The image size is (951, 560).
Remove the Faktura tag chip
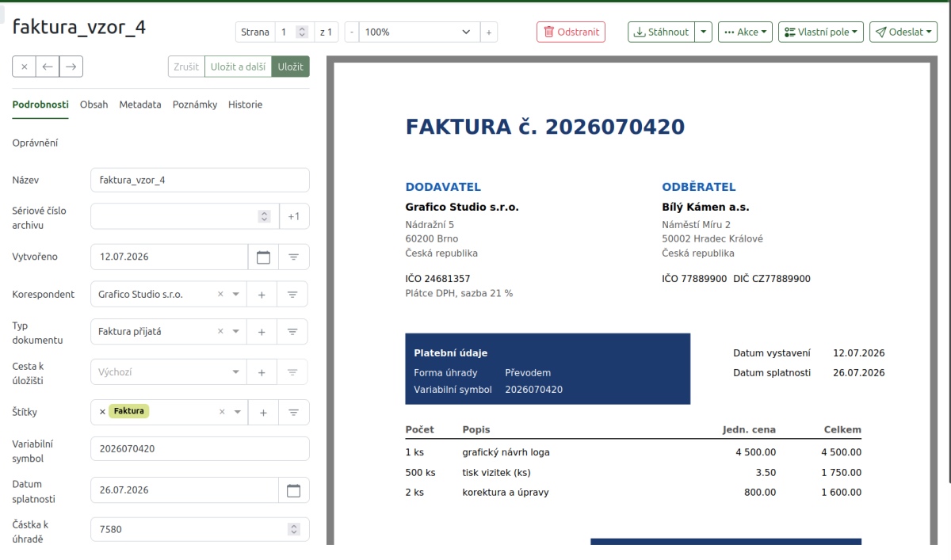tap(102, 411)
